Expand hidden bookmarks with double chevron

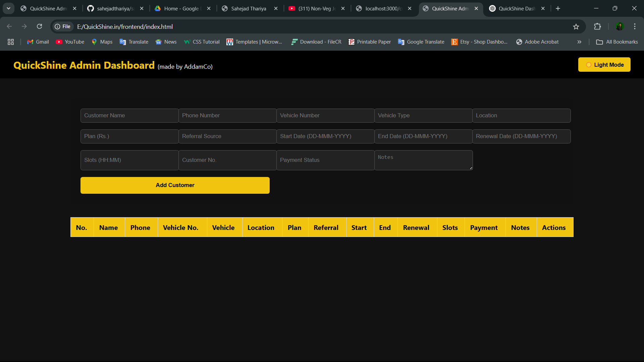coord(579,42)
